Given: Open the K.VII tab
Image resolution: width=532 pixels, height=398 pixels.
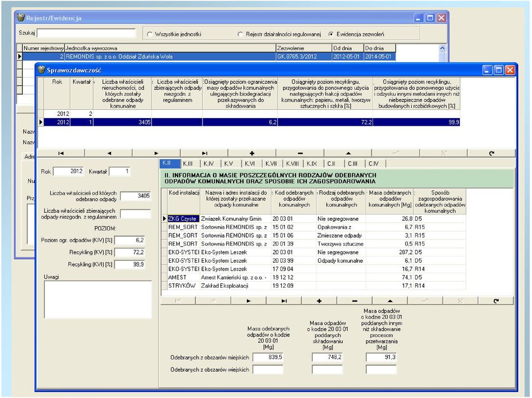Looking at the screenshot, I should [x=271, y=164].
